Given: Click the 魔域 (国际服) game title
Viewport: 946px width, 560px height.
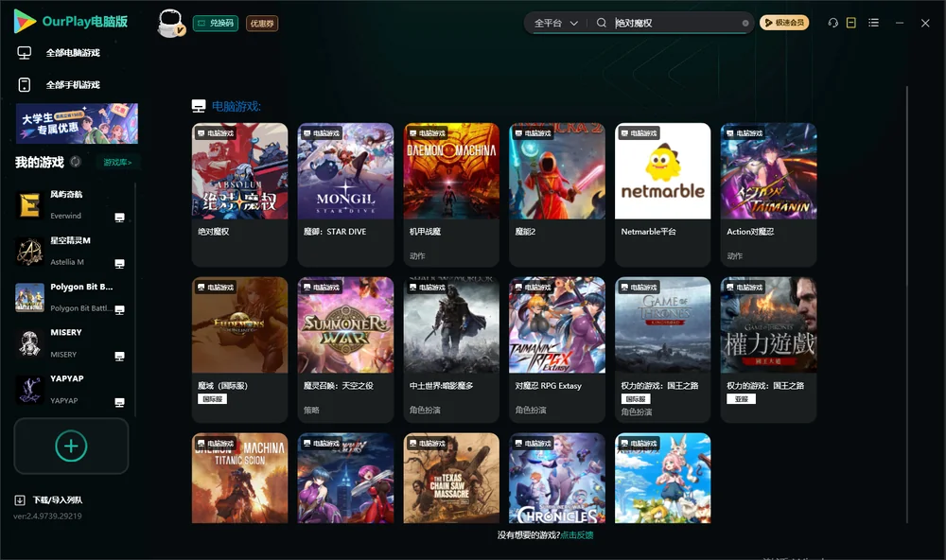Looking at the screenshot, I should 222,386.
